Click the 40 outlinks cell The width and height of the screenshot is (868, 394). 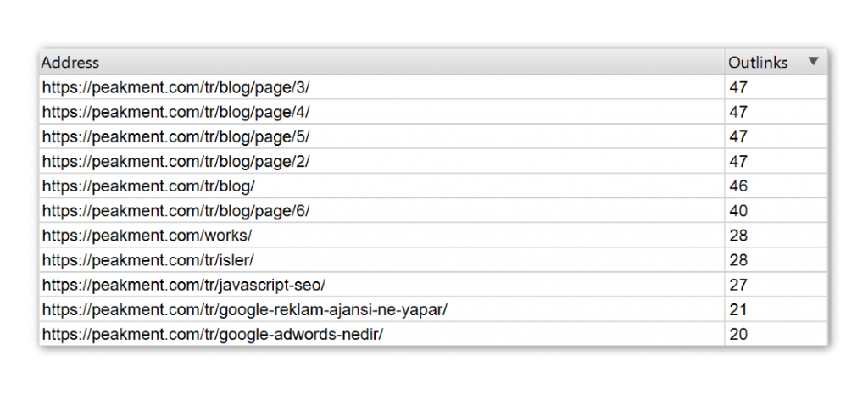[738, 211]
